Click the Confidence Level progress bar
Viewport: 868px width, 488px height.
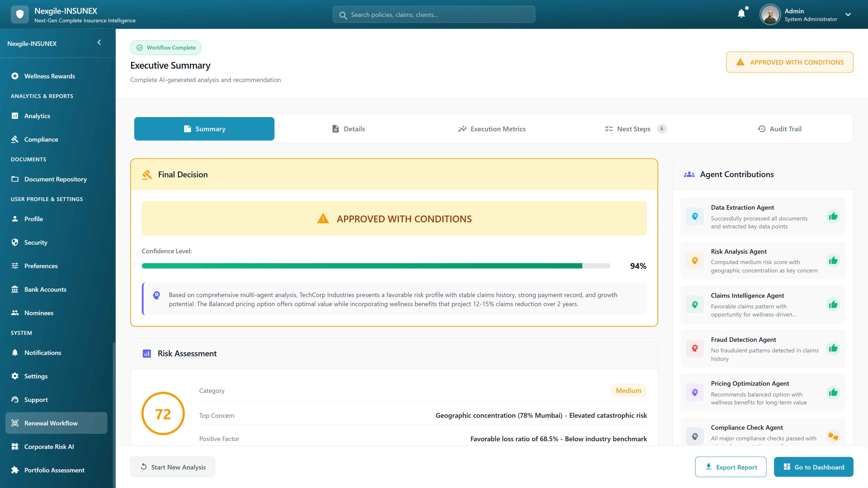tap(376, 266)
